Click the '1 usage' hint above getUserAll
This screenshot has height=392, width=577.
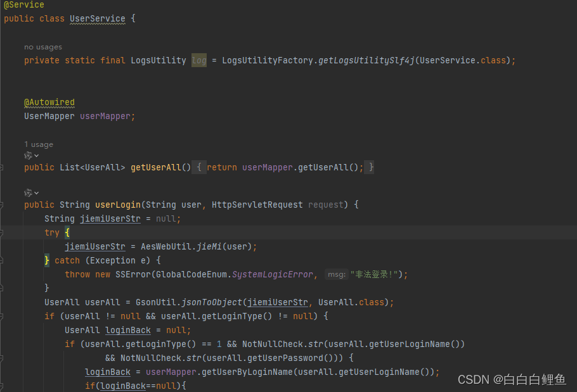[38, 144]
